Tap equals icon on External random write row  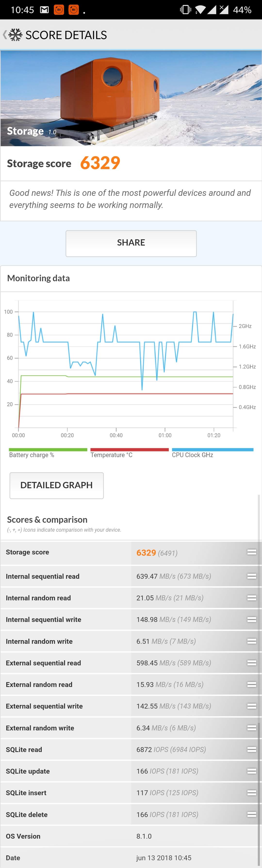coord(252,728)
